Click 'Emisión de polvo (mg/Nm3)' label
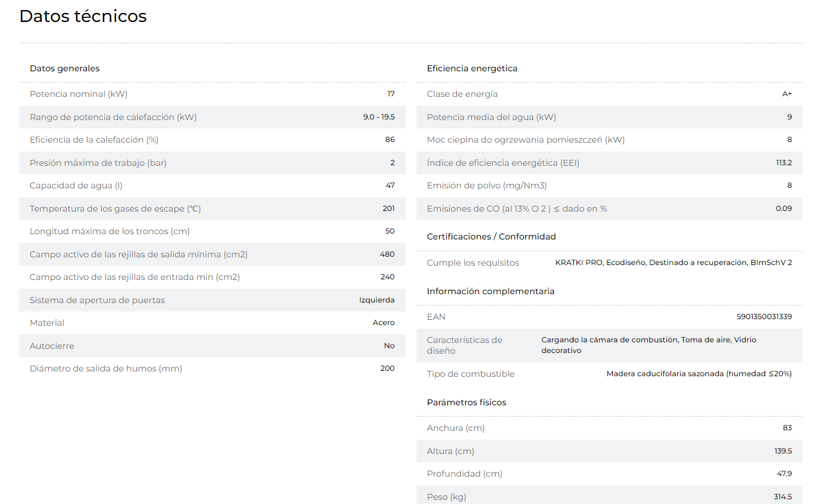The image size is (821, 504). tap(487, 185)
